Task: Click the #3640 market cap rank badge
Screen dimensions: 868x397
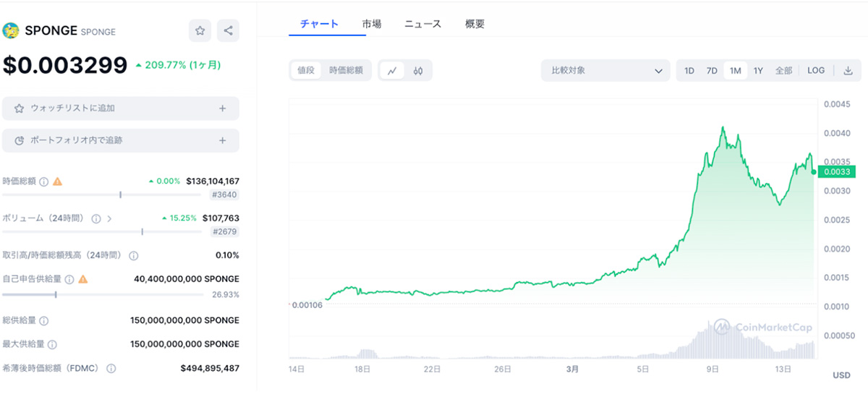Action: [x=224, y=195]
